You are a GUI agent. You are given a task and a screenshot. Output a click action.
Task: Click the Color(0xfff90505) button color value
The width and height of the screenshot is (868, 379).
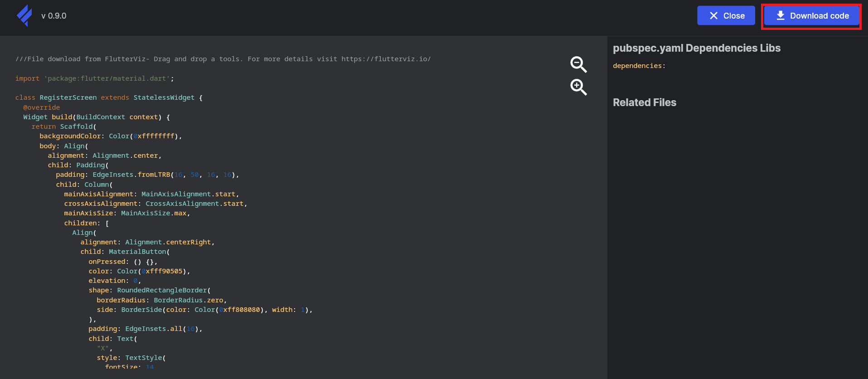[x=153, y=271]
